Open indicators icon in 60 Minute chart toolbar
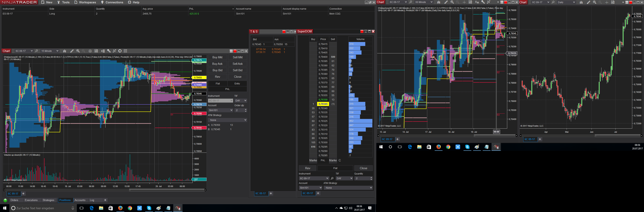Viewport: 644px width, 212px height. coord(489,2)
